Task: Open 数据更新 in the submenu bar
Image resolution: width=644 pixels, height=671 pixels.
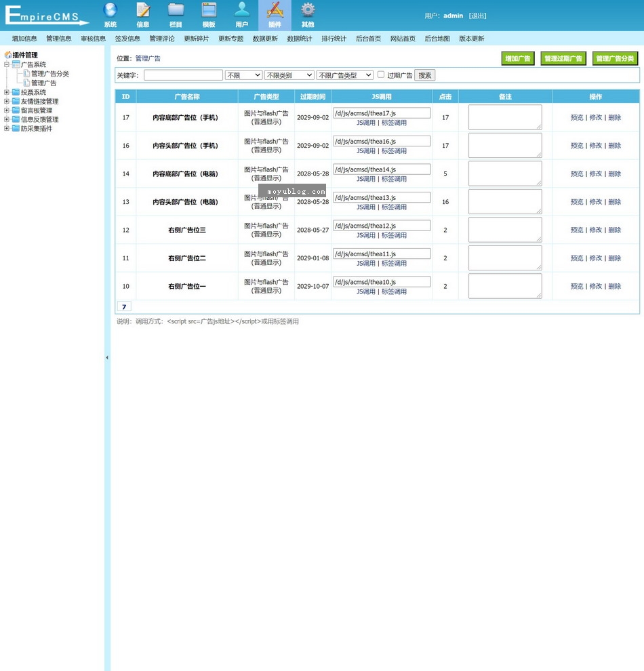Action: coord(265,39)
